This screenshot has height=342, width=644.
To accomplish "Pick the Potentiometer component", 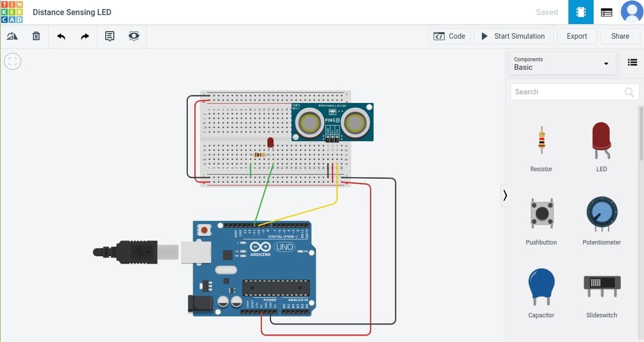I will pos(602,221).
